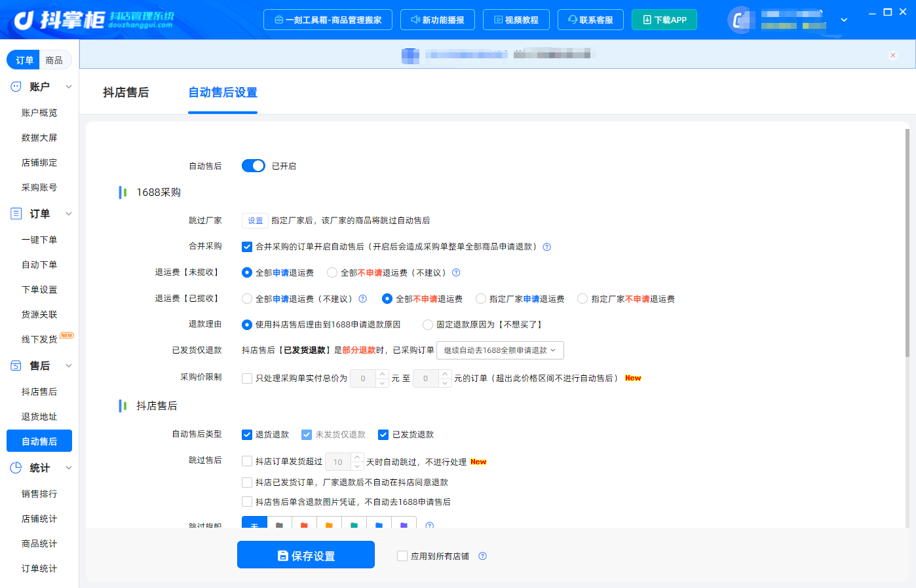Click 设置 to configure skipped manufacturers
916x588 pixels.
255,221
